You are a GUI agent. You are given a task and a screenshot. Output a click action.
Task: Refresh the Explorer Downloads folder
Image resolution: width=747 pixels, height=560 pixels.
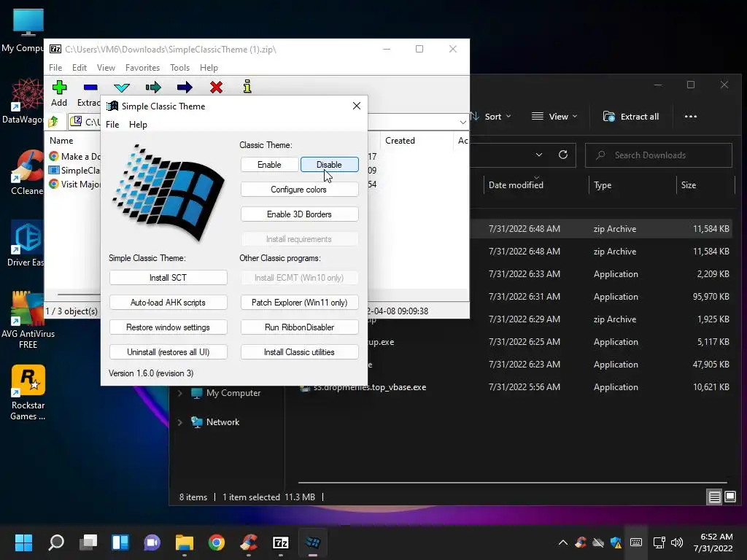[x=563, y=155]
